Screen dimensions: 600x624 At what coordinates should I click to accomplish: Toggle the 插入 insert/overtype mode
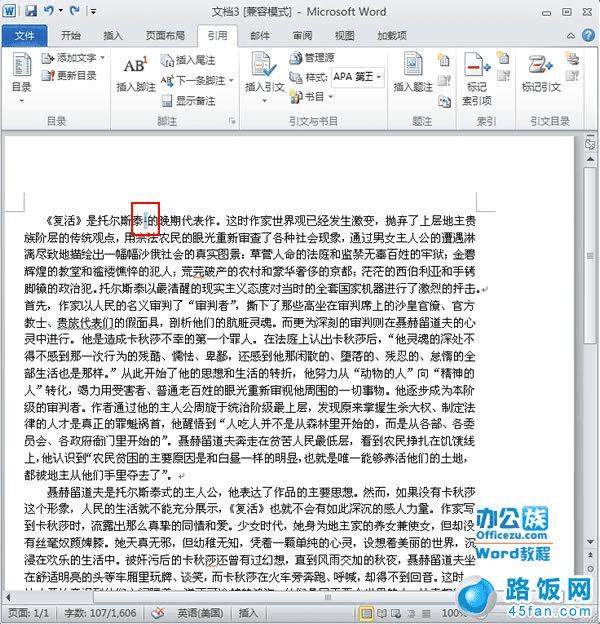pos(248,613)
